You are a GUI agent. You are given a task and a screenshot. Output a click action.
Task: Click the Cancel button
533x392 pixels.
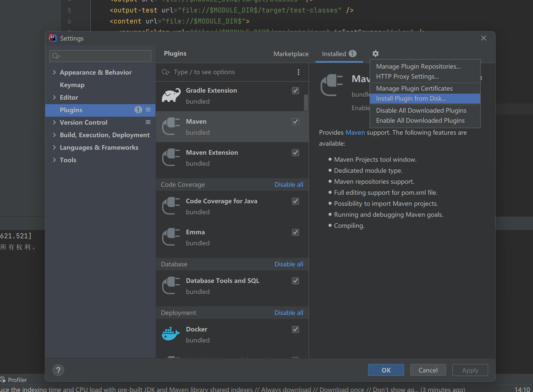point(428,370)
